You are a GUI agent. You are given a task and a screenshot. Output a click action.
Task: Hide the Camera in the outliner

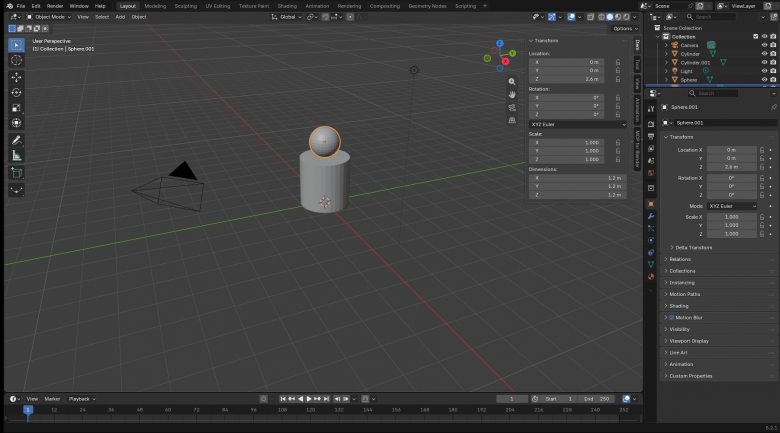[764, 45]
